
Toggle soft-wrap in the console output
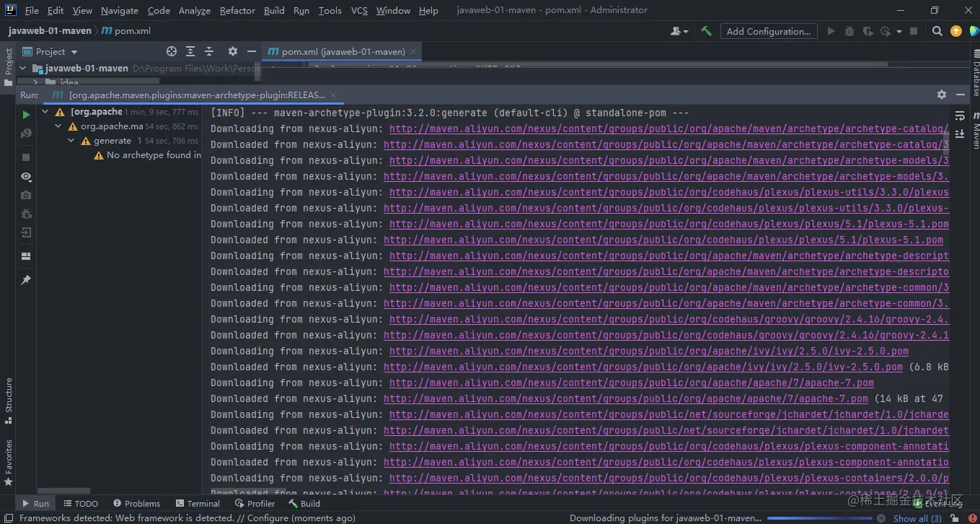coord(960,115)
